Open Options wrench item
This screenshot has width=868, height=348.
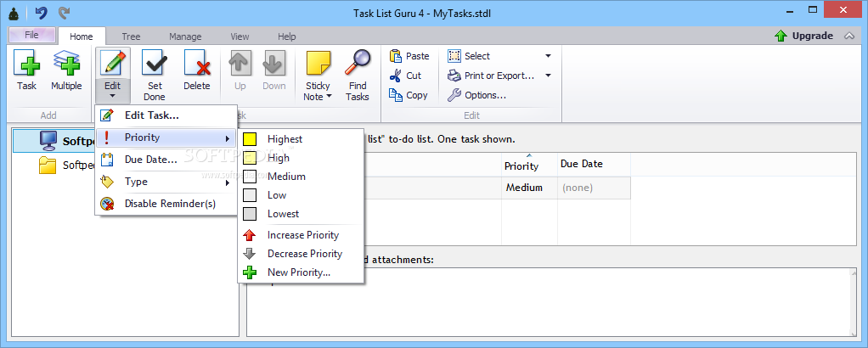[x=476, y=95]
